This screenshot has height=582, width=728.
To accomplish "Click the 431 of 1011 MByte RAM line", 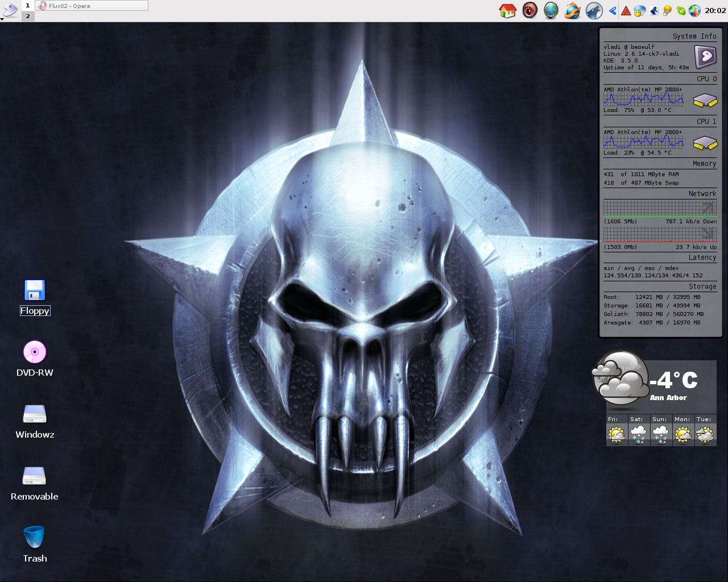I will 641,174.
